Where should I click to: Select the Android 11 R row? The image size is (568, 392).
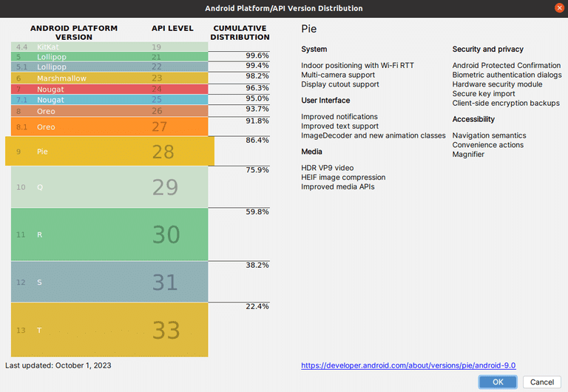[x=109, y=234]
